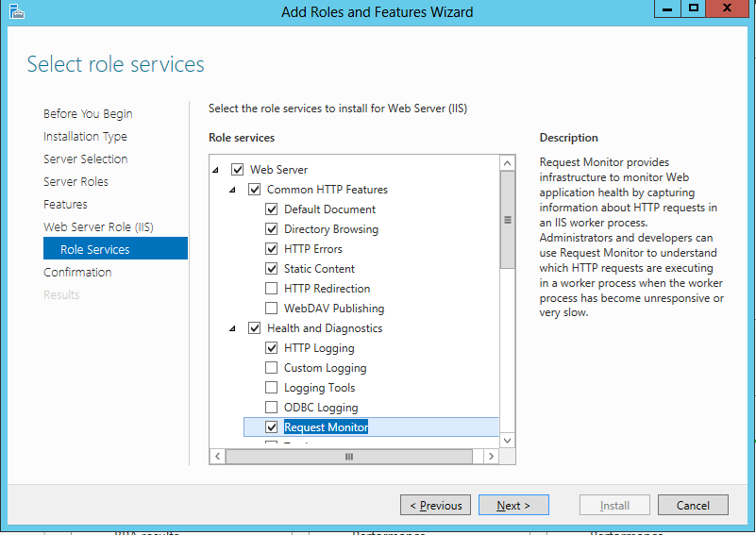
Task: Uncheck the HTTP Logging checkbox
Action: pos(272,348)
